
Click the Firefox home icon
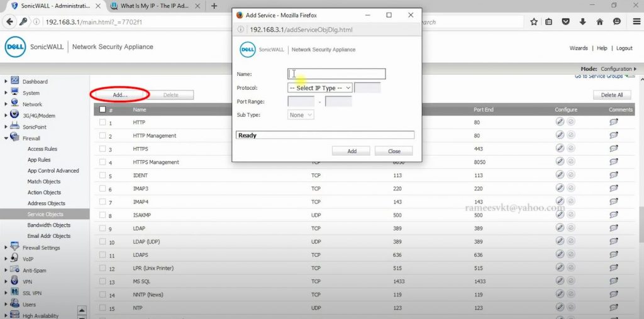coord(599,22)
